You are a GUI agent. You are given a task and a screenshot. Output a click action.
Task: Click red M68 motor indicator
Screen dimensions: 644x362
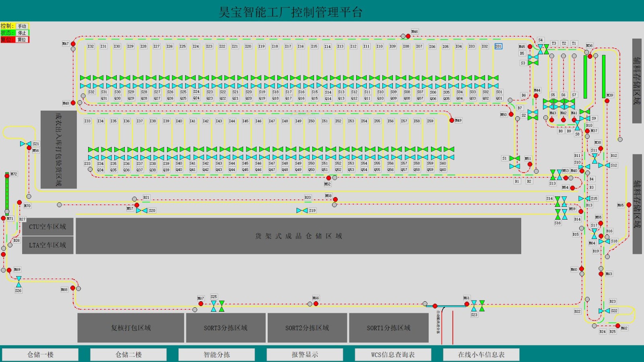(x=73, y=288)
